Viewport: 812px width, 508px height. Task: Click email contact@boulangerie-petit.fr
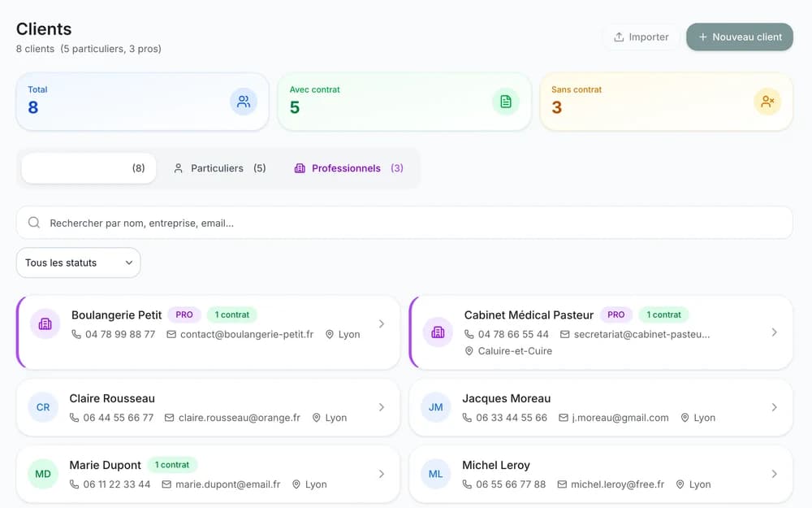(x=247, y=334)
